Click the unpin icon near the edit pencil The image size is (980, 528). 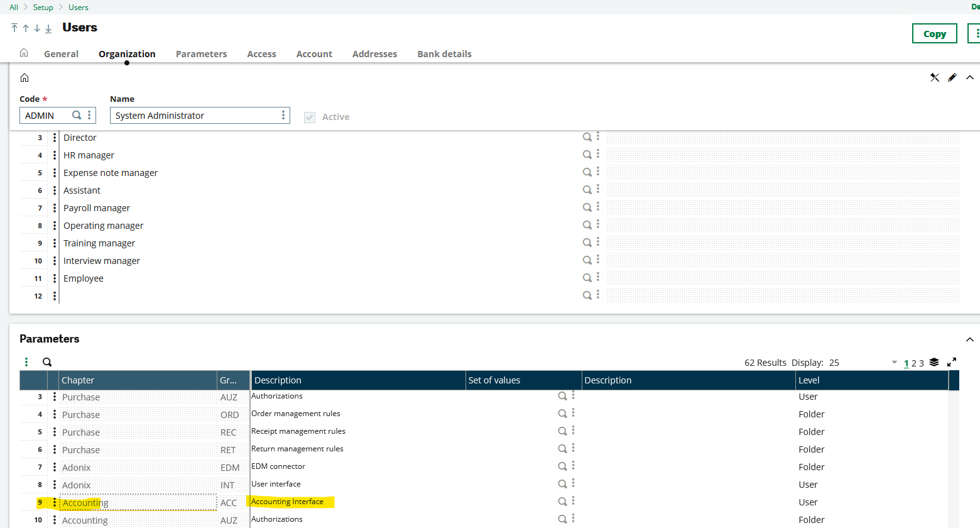click(x=935, y=77)
